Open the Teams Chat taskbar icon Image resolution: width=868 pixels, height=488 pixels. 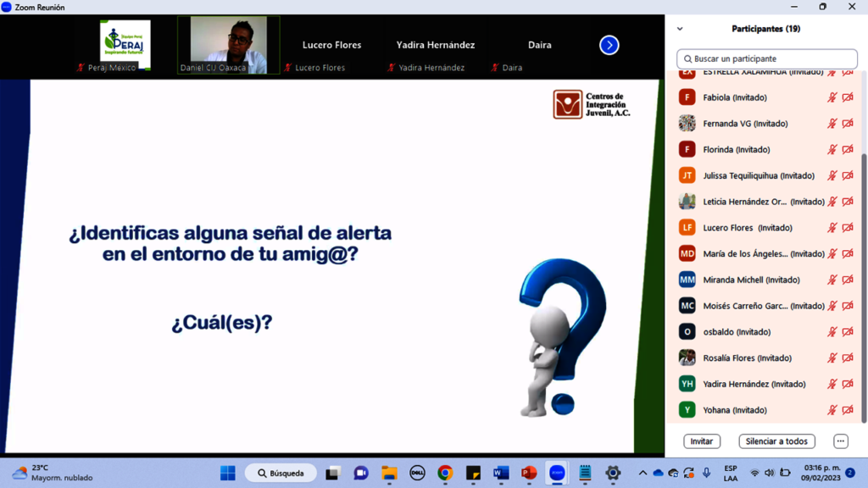tap(361, 473)
